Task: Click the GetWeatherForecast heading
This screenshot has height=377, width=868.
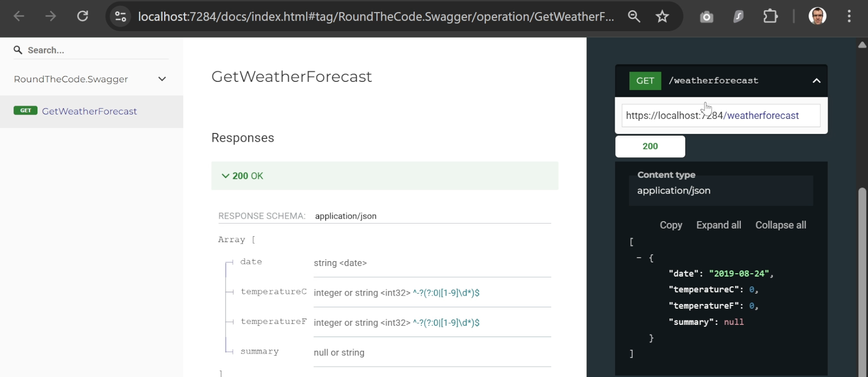Action: pos(291,76)
